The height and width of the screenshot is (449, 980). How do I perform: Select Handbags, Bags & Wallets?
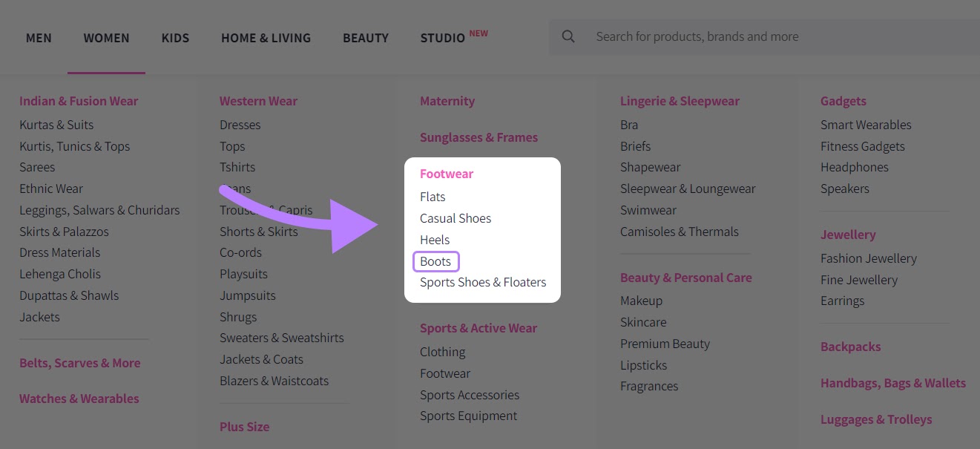893,383
